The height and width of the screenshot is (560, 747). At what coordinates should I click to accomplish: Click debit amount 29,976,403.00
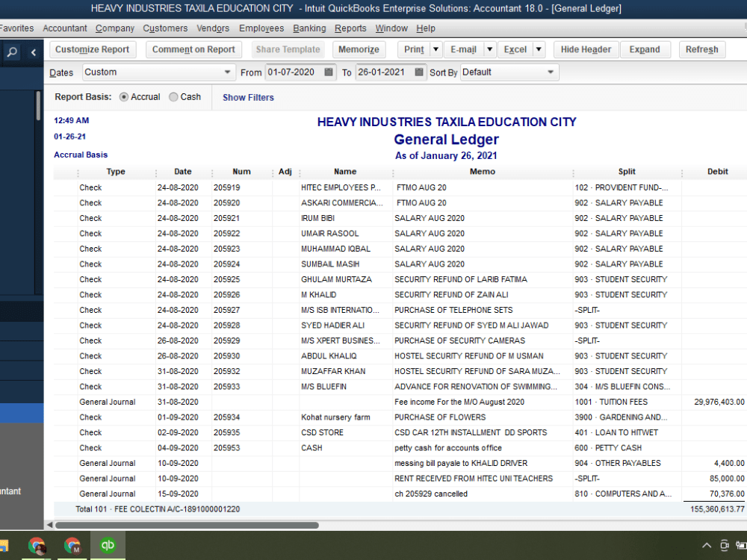[x=719, y=402]
